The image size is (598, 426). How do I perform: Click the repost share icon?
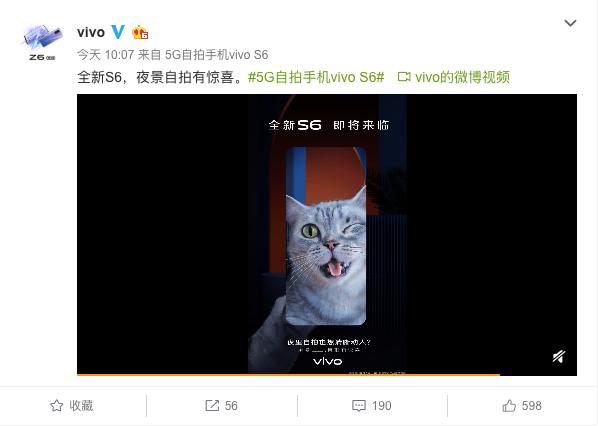(212, 405)
